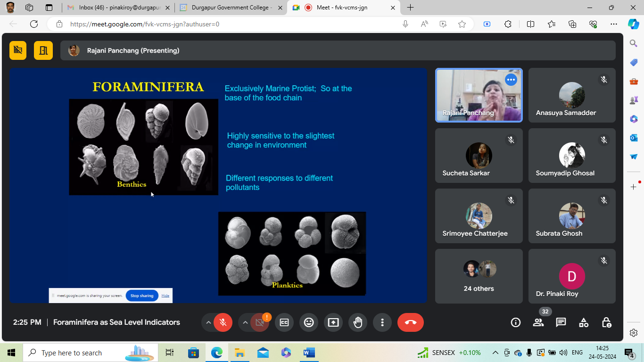
Task: Expand audio settings arrow beside microphone
Action: [208, 322]
